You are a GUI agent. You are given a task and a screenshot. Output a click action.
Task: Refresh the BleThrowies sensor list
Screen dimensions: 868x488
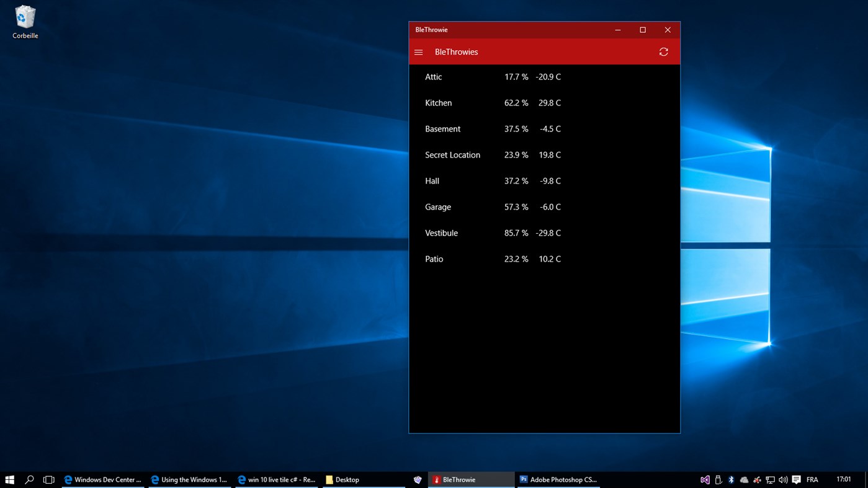click(663, 52)
